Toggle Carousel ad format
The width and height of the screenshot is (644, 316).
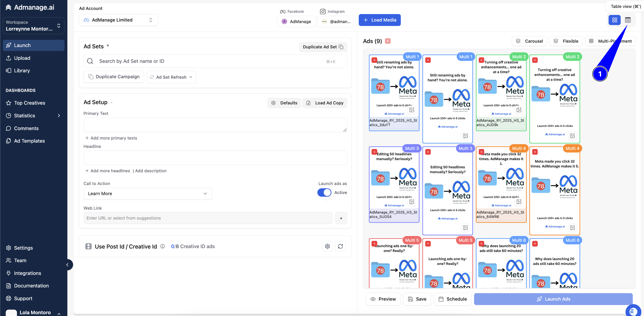[530, 41]
